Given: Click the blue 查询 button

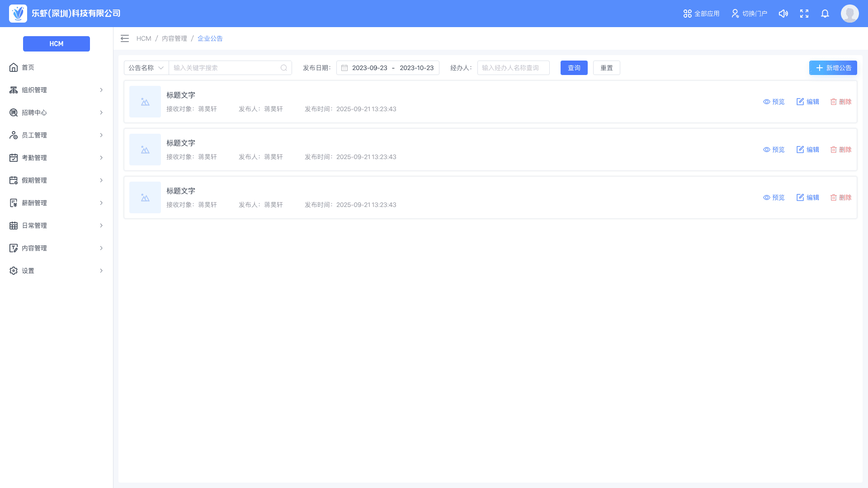Looking at the screenshot, I should point(574,68).
